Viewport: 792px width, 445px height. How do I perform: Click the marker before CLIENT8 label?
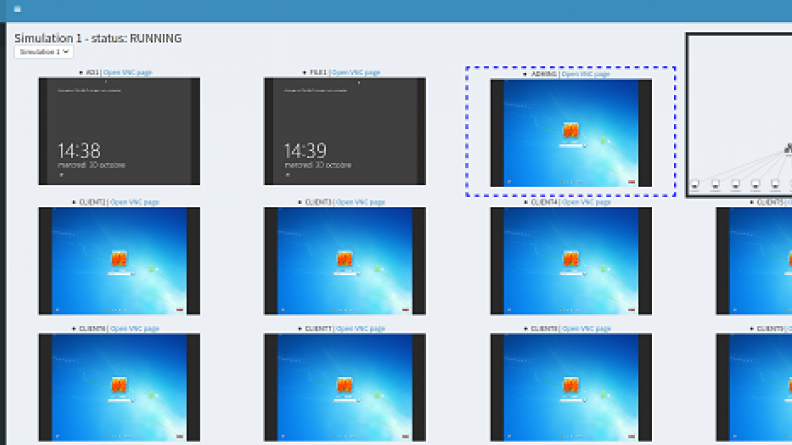526,329
